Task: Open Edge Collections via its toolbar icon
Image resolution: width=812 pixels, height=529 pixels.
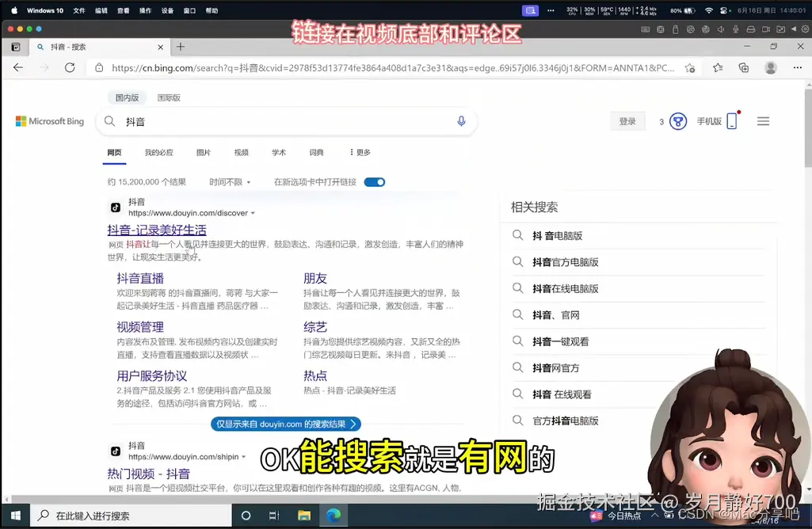Action: coord(743,68)
